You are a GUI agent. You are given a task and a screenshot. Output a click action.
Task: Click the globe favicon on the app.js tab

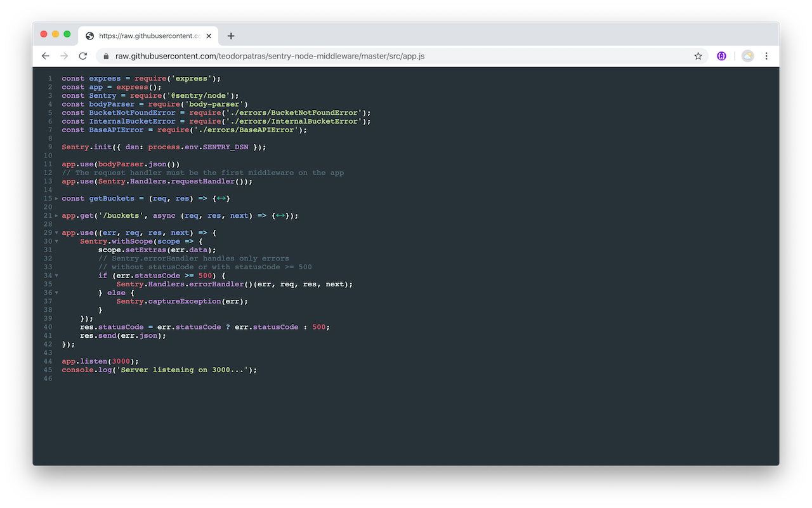pos(89,36)
